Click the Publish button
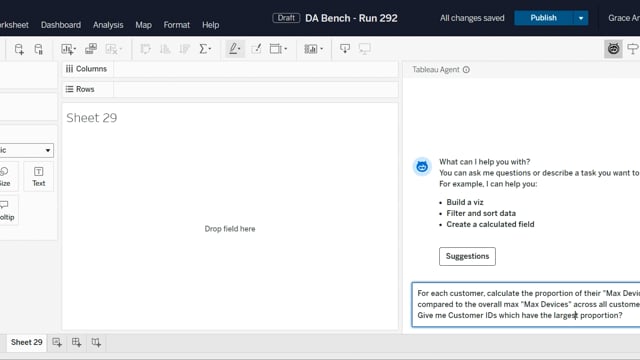640x360 pixels. tap(543, 18)
